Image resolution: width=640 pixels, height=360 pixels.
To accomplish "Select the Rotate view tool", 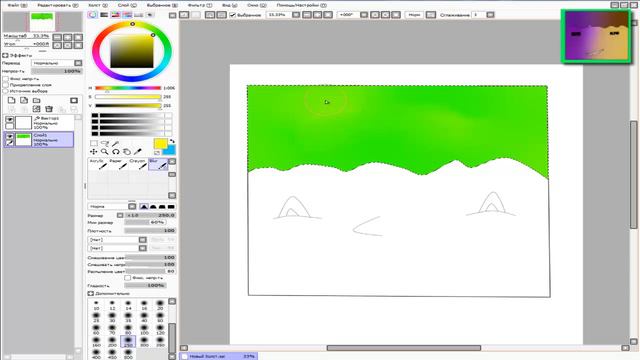I will pyautogui.click(x=116, y=152).
